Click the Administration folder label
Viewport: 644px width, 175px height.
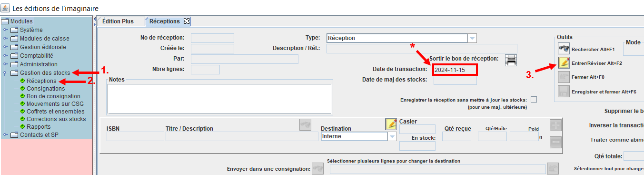(39, 64)
